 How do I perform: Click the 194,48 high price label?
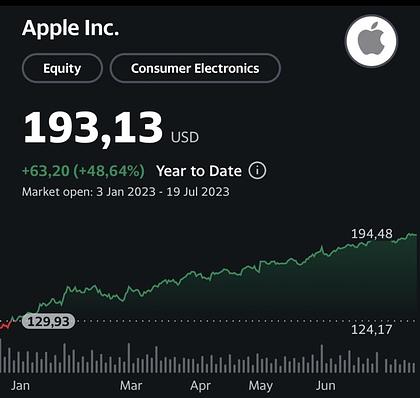tap(372, 234)
